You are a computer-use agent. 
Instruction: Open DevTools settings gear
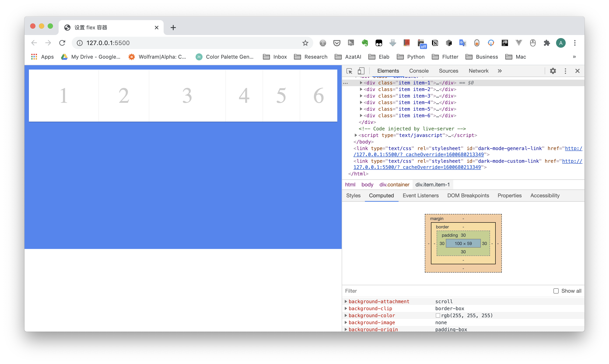553,71
